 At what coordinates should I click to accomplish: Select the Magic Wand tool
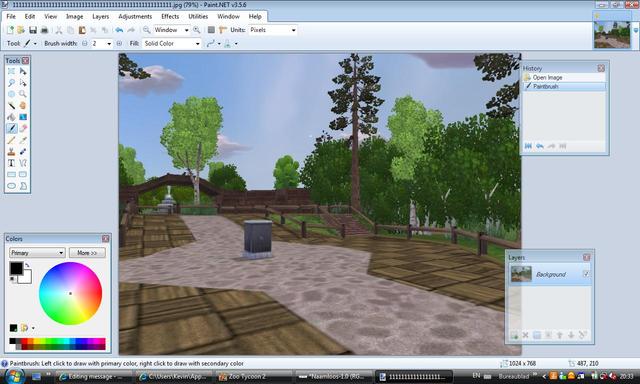click(11, 106)
